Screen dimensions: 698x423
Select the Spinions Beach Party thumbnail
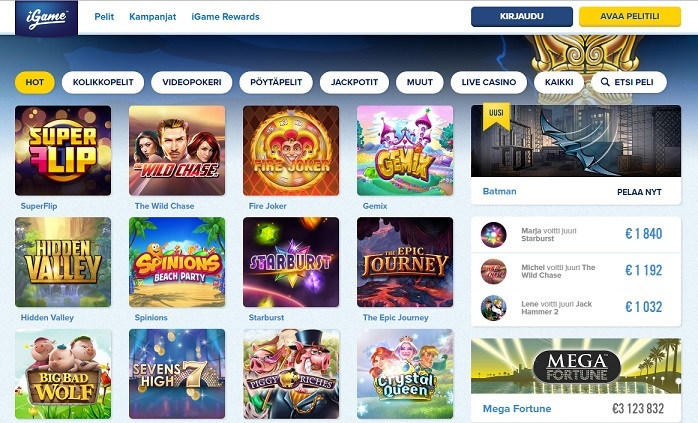tap(177, 262)
